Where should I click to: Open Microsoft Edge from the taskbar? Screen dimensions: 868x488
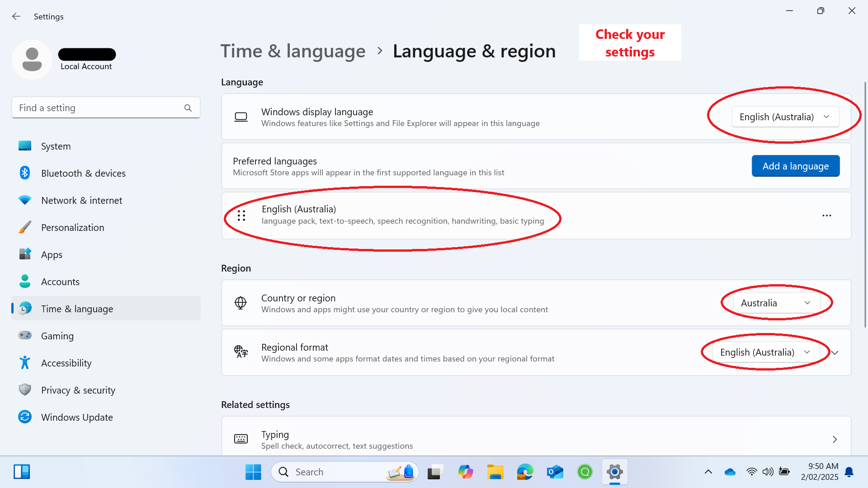coord(525,472)
